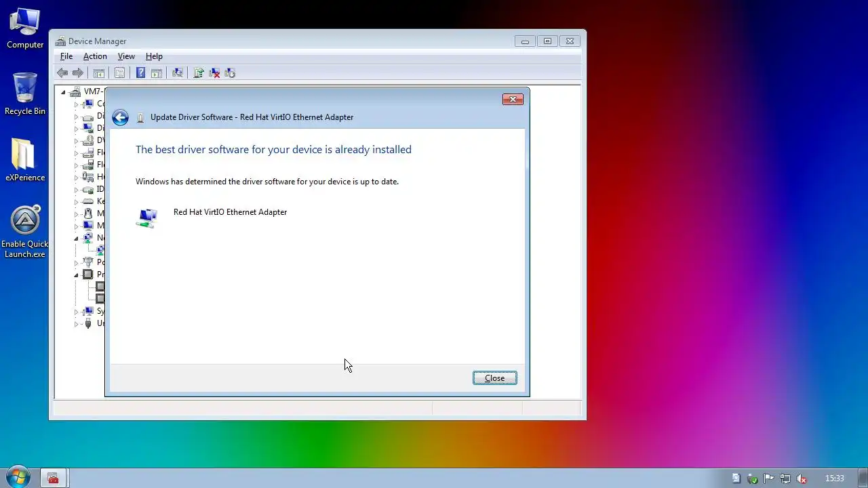Select the Keyboards category icon in tree
Image resolution: width=868 pixels, height=488 pixels.
[x=87, y=201]
